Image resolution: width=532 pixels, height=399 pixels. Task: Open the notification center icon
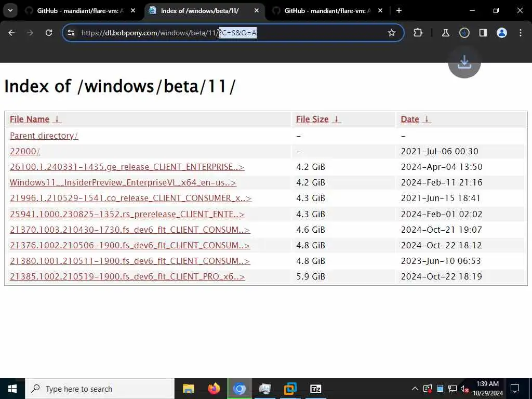tap(515, 389)
